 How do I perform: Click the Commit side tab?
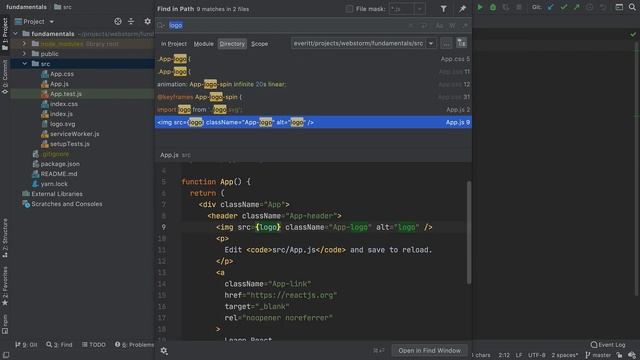(x=5, y=77)
